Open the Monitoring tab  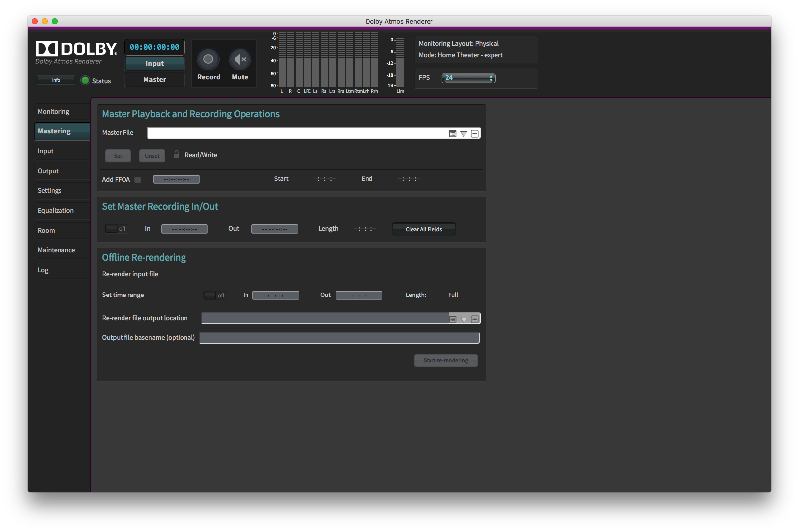point(61,111)
